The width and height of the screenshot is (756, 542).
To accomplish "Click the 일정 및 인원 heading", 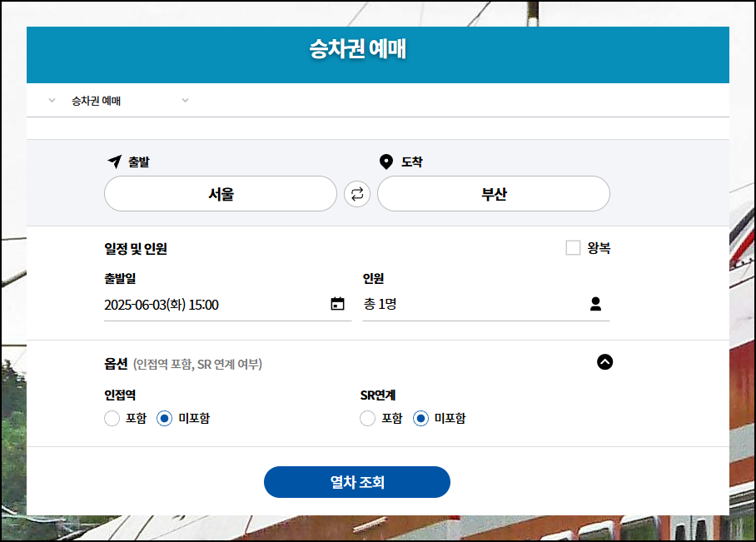I will pyautogui.click(x=136, y=249).
